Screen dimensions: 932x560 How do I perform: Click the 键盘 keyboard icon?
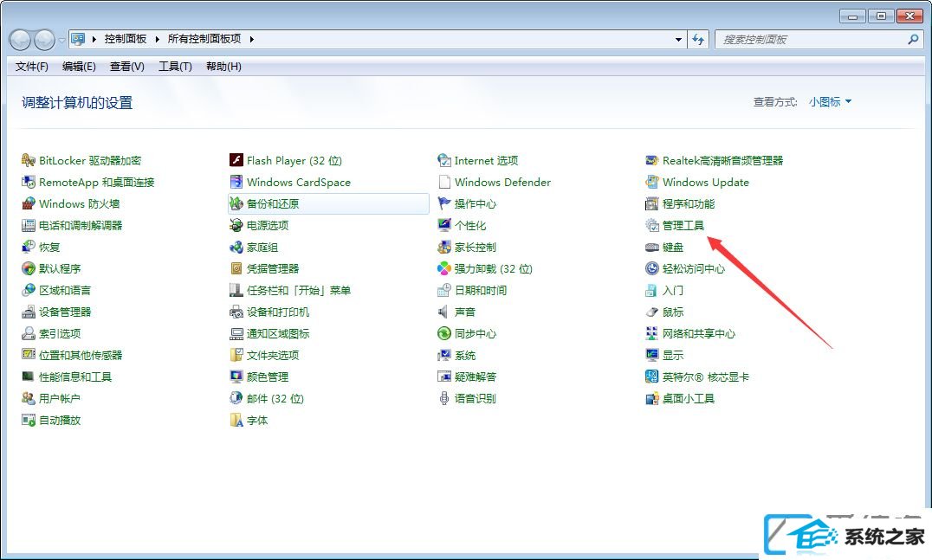point(652,247)
